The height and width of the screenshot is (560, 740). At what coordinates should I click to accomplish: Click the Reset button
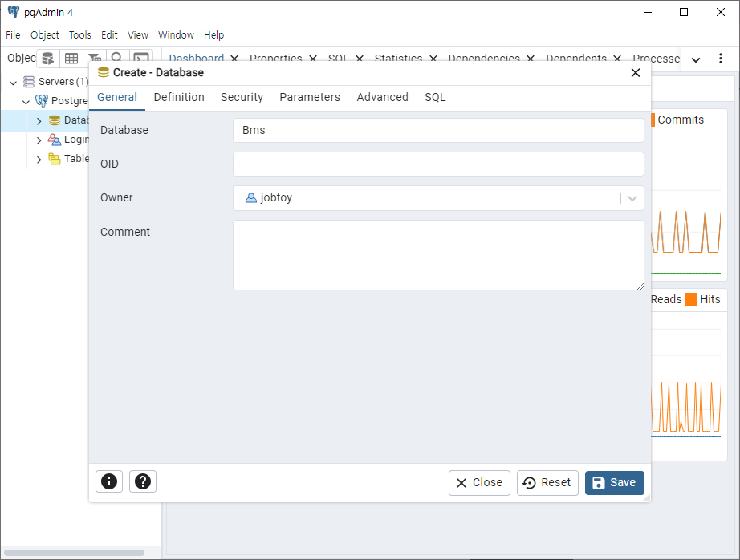click(547, 483)
